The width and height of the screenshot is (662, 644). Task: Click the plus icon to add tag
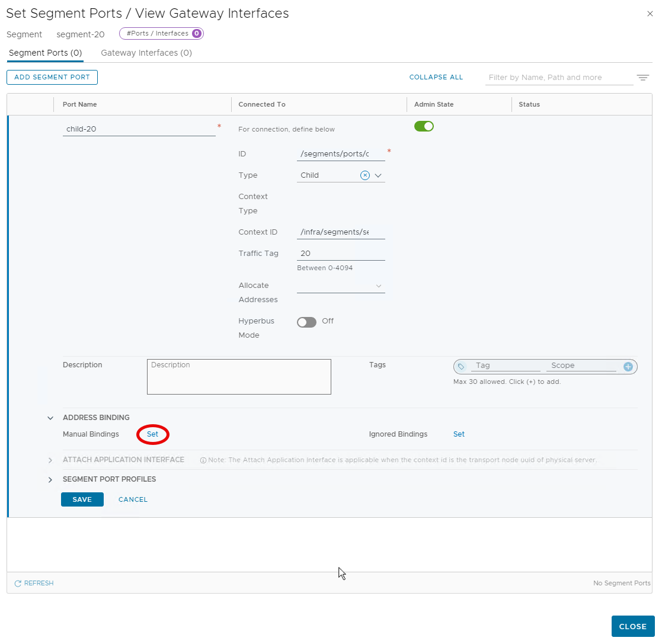[x=628, y=367]
